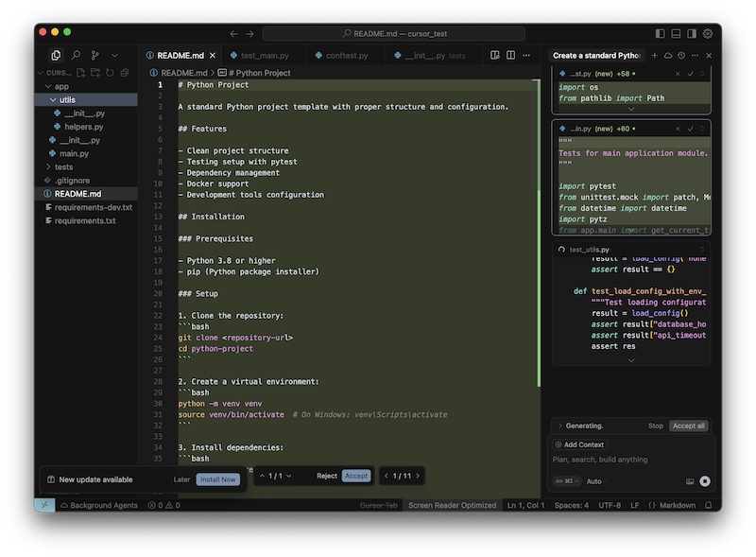Dismiss update with Later
This screenshot has height=557, width=756.
[181, 479]
